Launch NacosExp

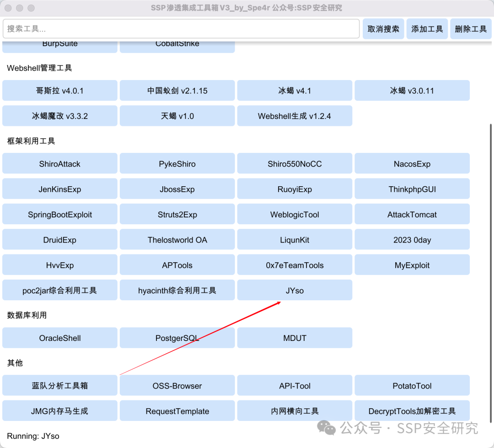[412, 163]
